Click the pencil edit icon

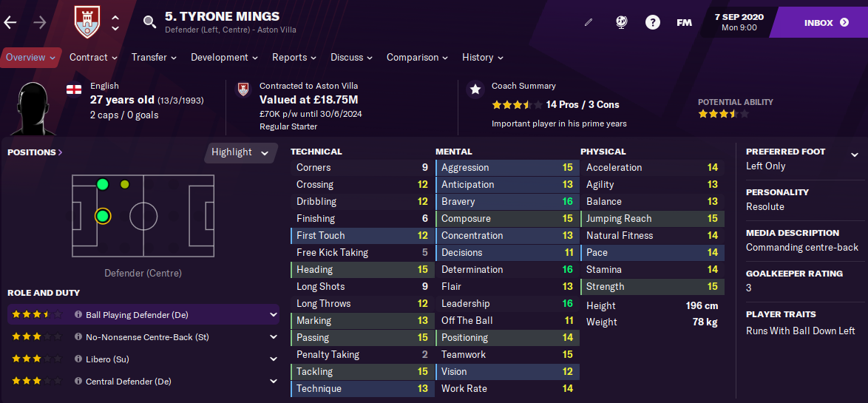click(589, 23)
